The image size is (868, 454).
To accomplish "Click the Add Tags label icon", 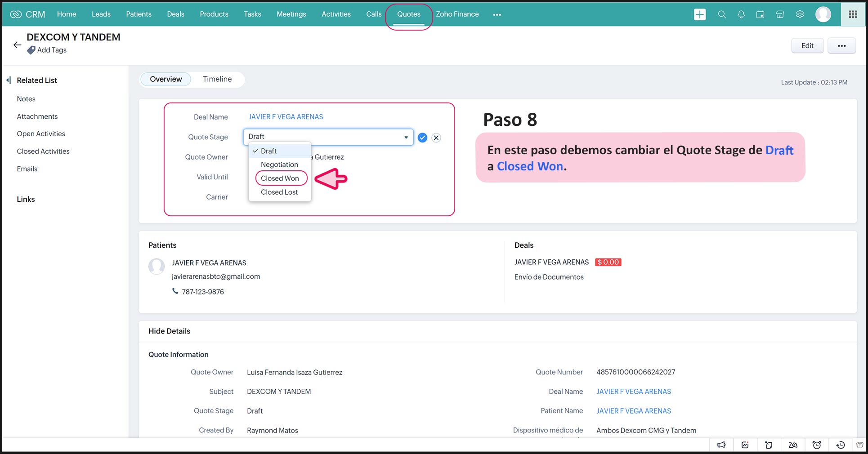I will [31, 50].
